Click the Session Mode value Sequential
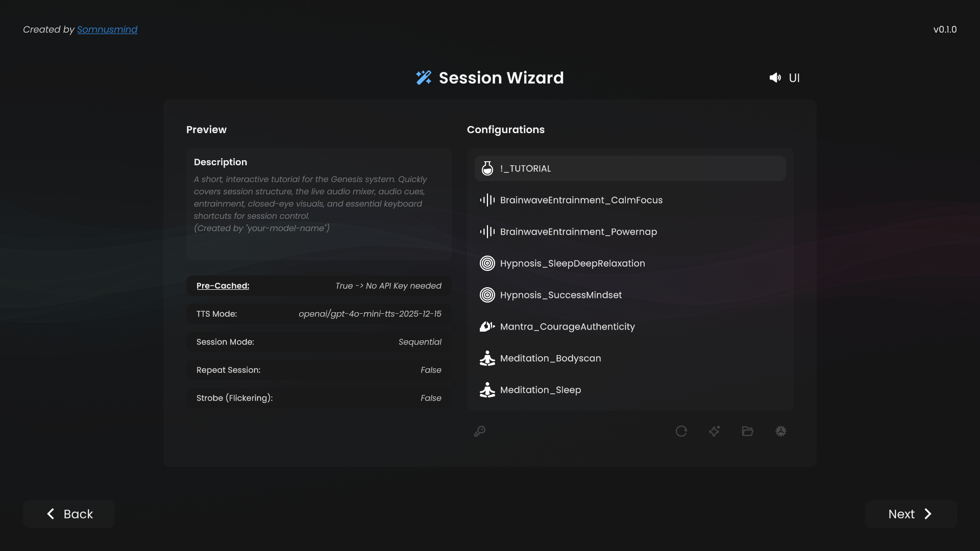 (x=420, y=342)
